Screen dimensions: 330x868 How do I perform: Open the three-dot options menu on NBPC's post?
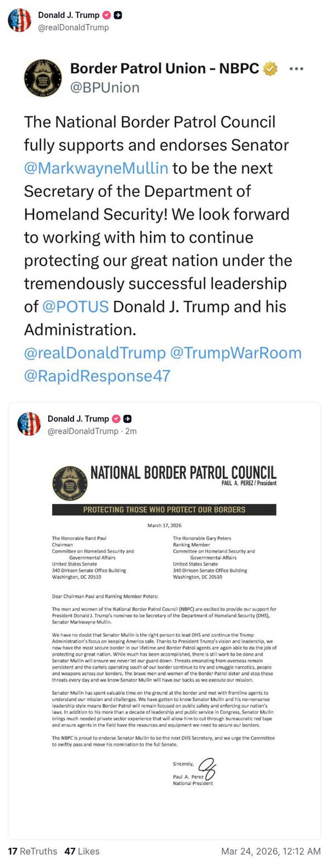click(x=297, y=68)
